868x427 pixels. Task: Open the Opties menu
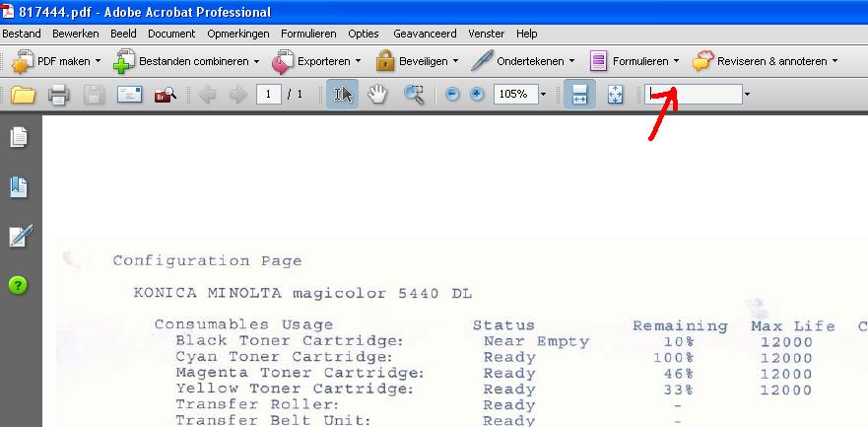click(x=364, y=34)
